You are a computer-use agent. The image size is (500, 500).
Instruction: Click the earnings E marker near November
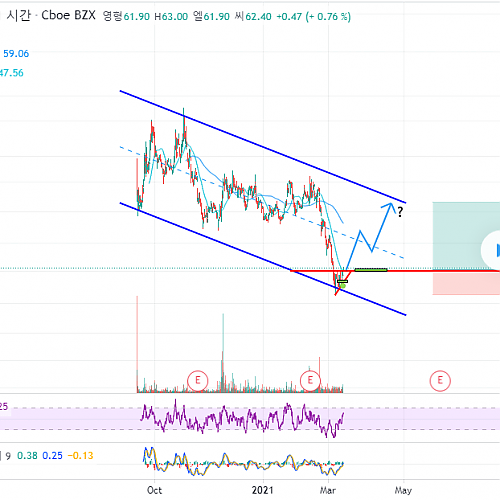198,380
